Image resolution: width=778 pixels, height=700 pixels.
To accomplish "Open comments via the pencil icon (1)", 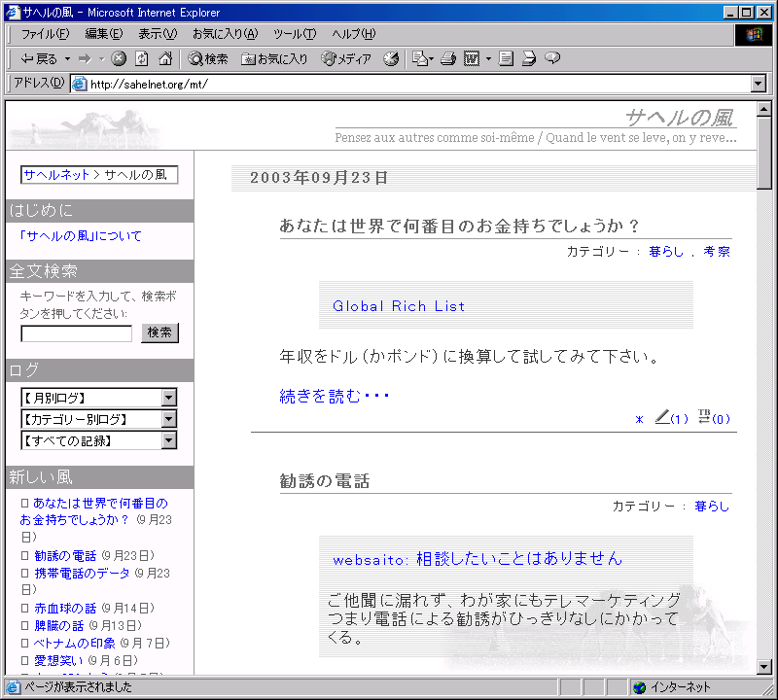I will pos(671,418).
